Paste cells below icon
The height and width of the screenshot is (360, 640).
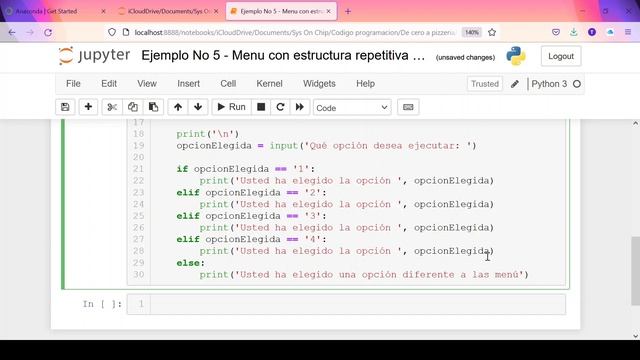[x=153, y=107]
